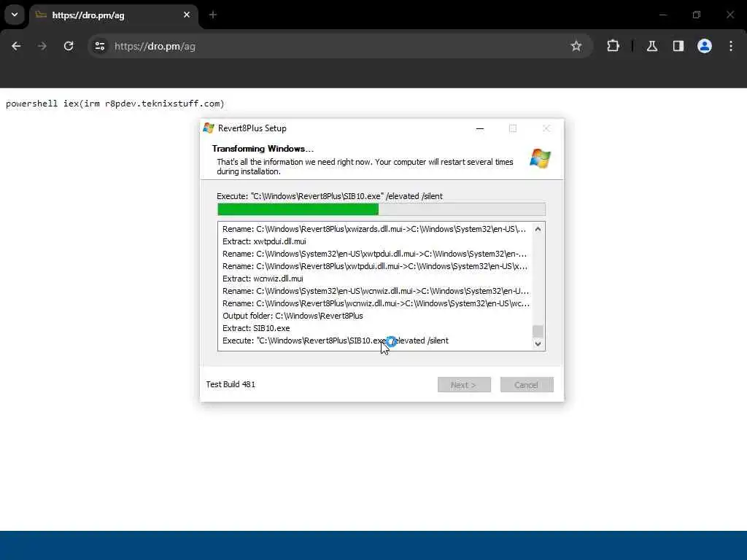Open a new browser tab

[x=213, y=15]
